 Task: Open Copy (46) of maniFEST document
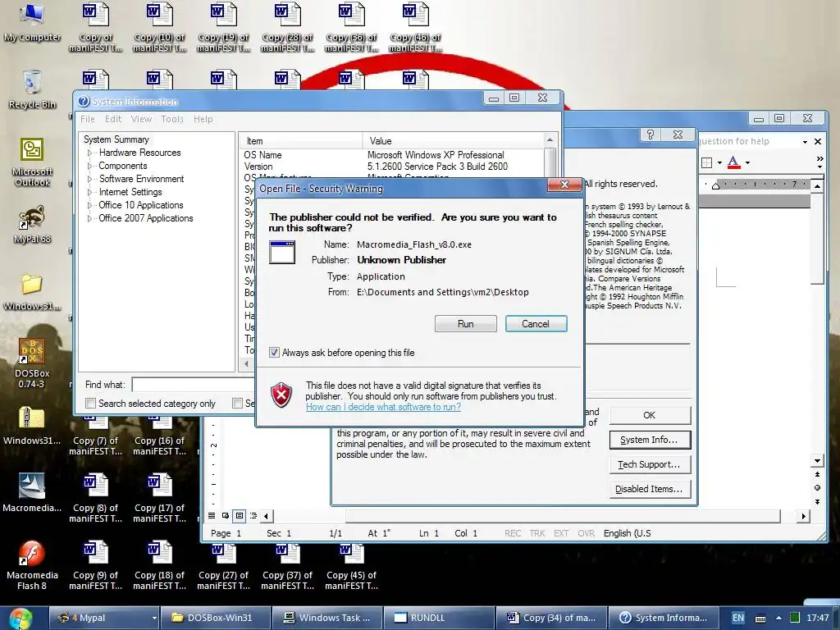point(415,27)
